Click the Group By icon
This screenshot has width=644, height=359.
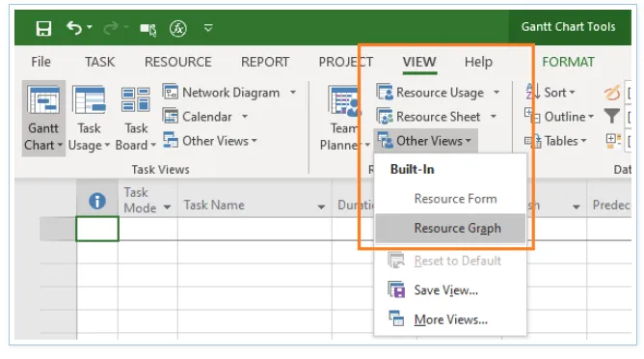pos(613,140)
